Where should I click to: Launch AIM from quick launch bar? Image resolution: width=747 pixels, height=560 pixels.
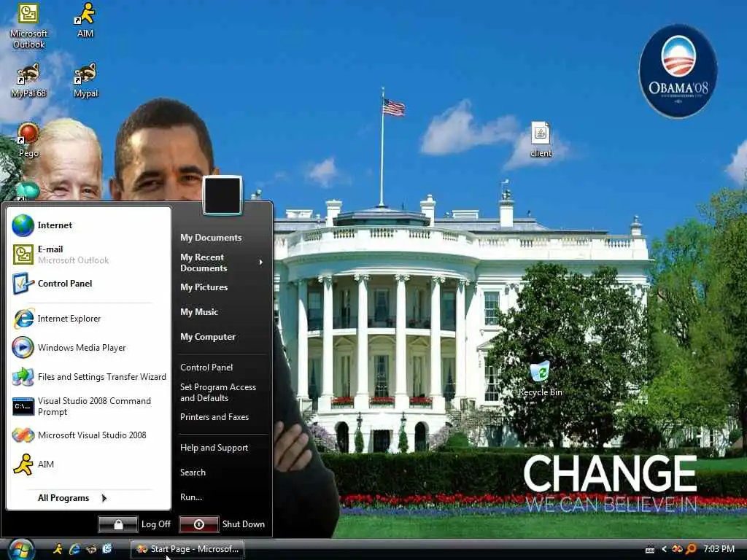point(58,549)
